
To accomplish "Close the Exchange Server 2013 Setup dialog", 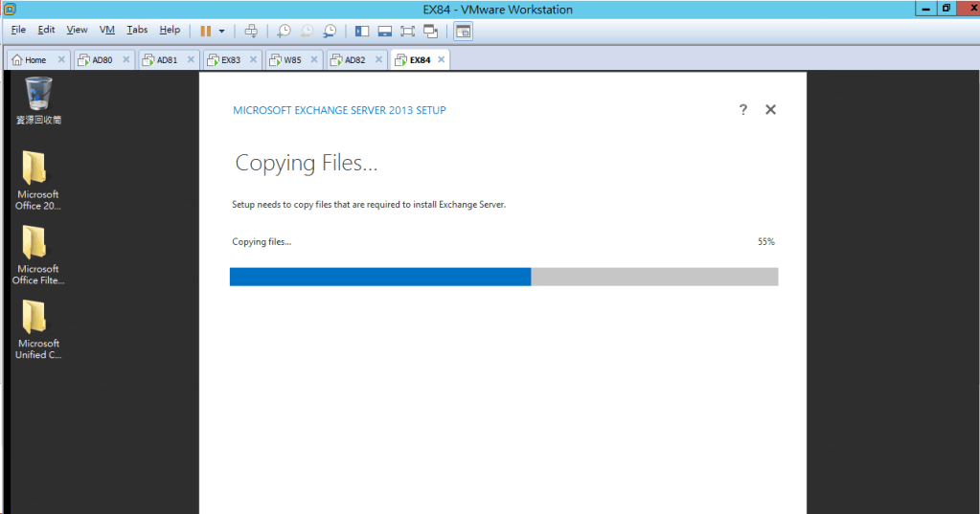I will pyautogui.click(x=770, y=110).
